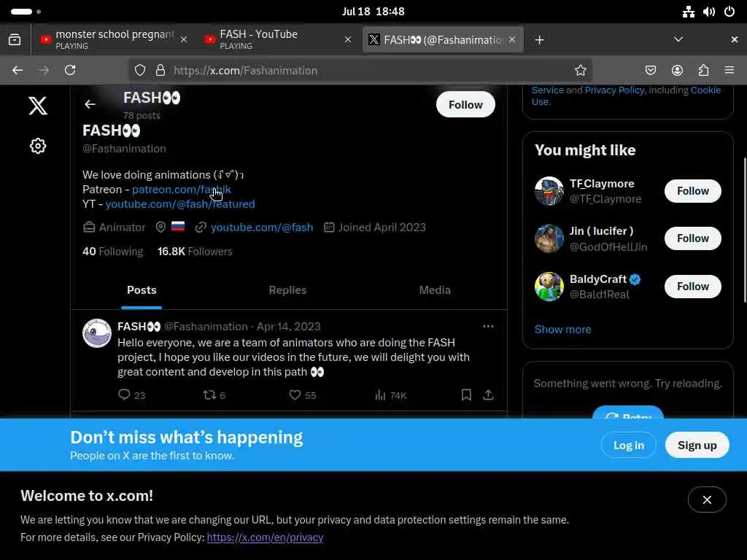Open the browser hamburger menu
The image size is (747, 560).
729,71
